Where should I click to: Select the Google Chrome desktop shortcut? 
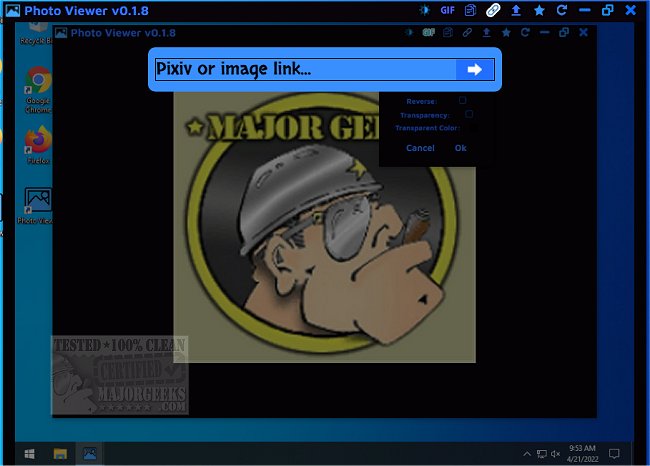pos(38,90)
